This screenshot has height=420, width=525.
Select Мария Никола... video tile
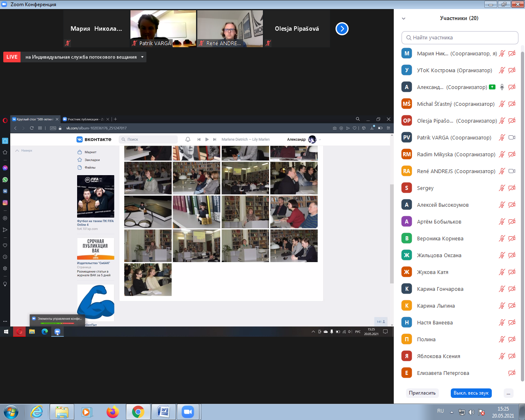click(96, 29)
